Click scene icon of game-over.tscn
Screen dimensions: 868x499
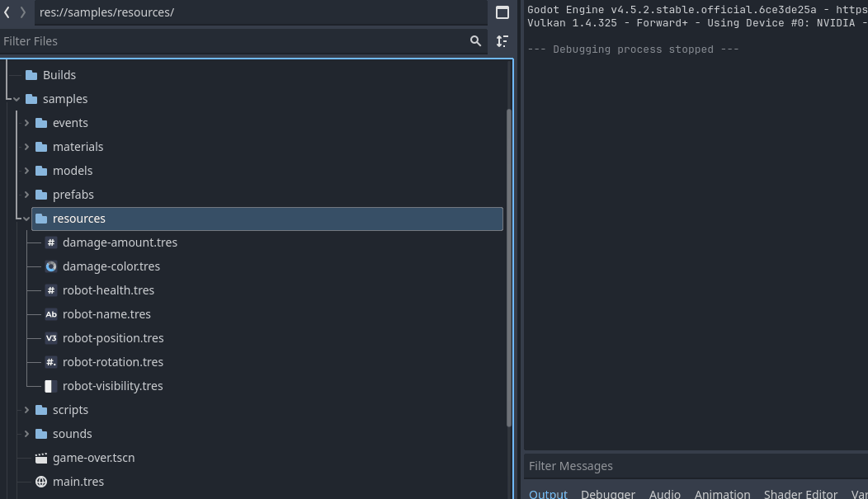41,458
